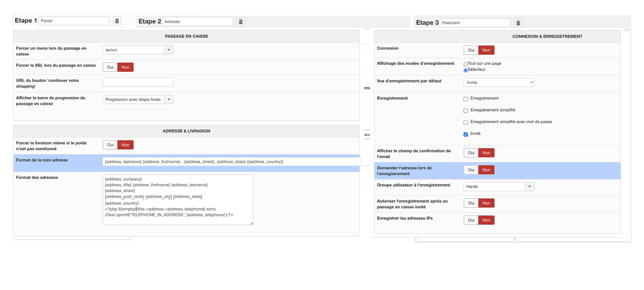644x290 pixels.
Task: Click the 'continuer votre shopping' URL field
Action: (138, 82)
